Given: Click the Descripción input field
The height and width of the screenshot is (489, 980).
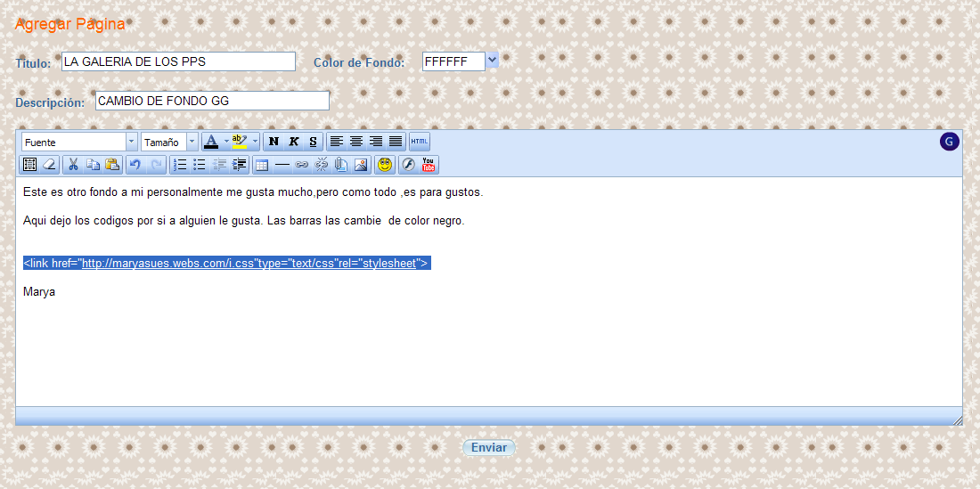Looking at the screenshot, I should [212, 101].
